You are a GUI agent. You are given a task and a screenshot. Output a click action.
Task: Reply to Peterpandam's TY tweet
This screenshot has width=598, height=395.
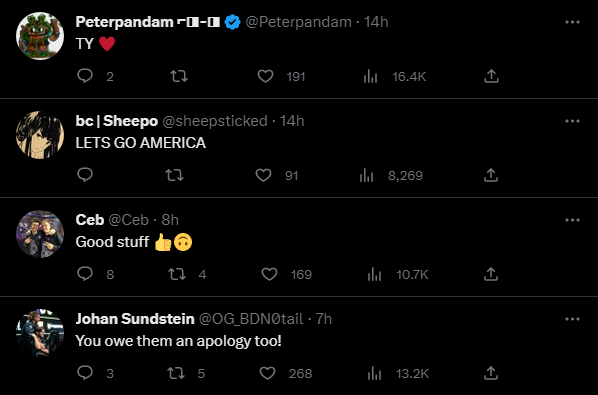85,76
